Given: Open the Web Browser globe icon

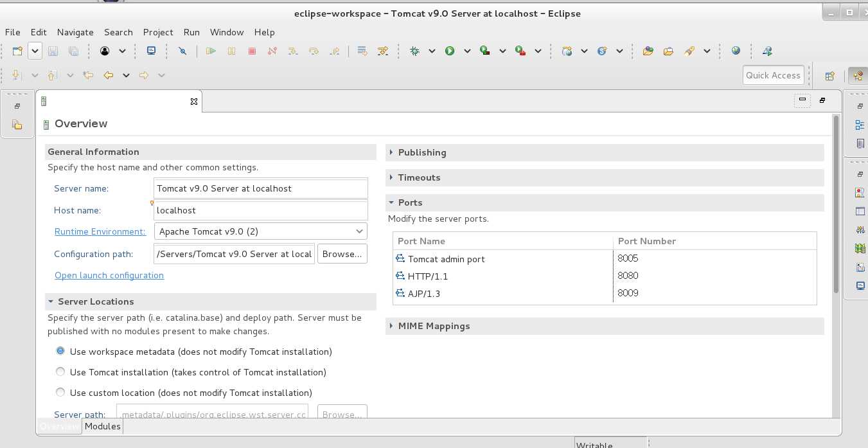Looking at the screenshot, I should (736, 51).
